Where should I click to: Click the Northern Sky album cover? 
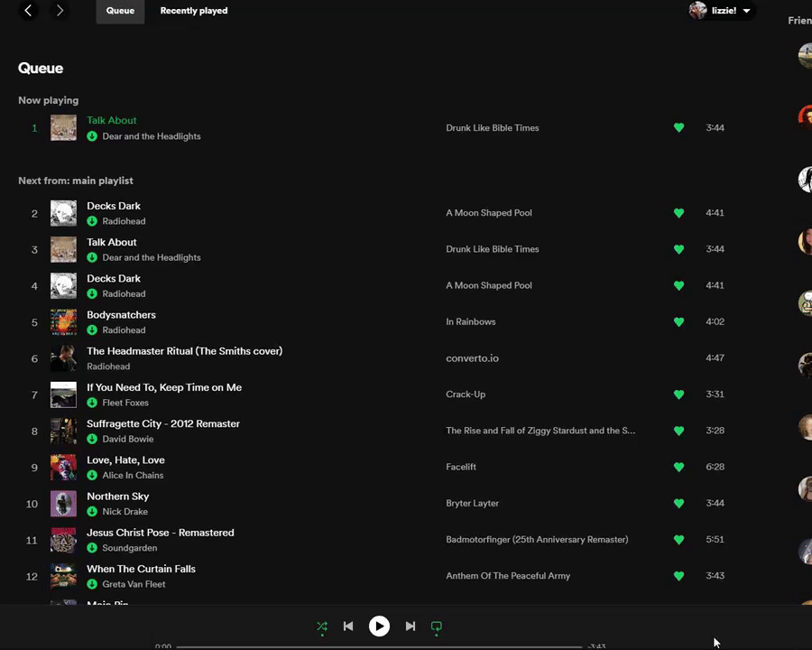pyautogui.click(x=63, y=504)
